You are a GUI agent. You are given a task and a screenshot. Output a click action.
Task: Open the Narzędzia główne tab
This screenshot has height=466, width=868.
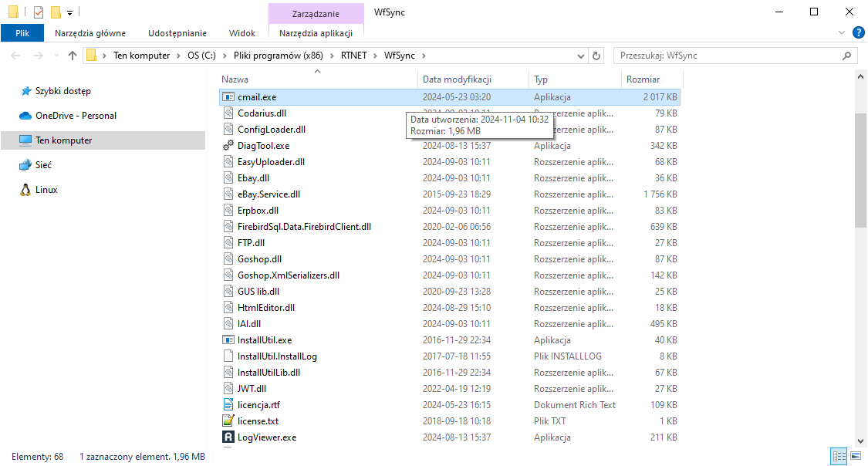(90, 33)
